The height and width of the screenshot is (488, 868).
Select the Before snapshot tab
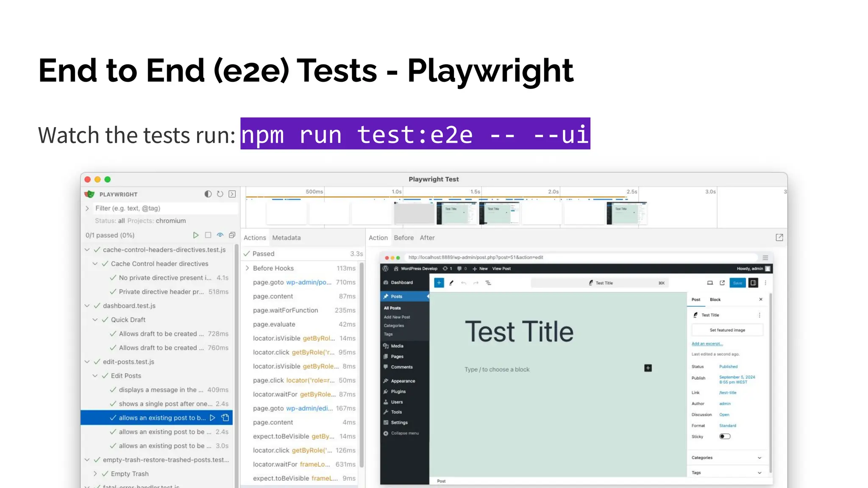403,238
